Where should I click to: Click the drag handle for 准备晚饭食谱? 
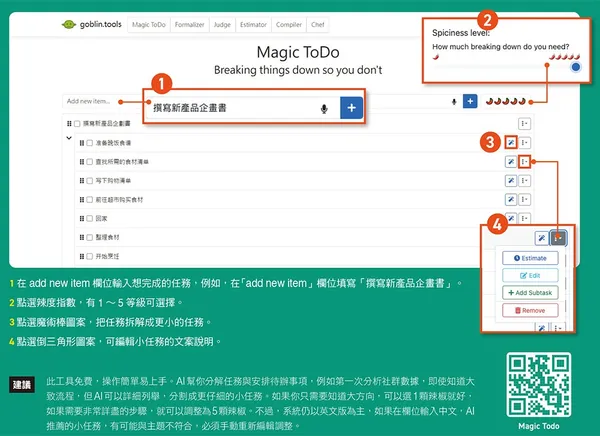(82, 143)
